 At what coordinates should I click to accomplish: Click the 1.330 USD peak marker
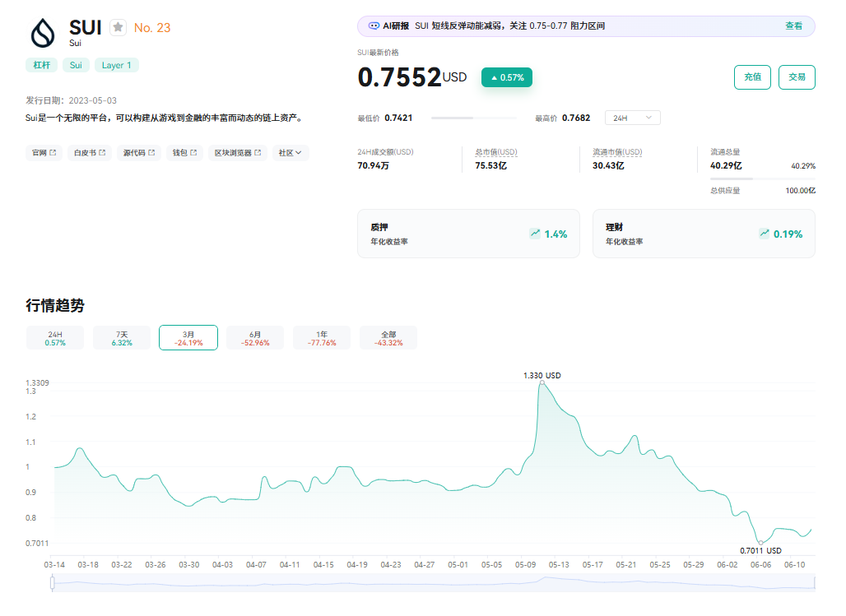point(542,382)
